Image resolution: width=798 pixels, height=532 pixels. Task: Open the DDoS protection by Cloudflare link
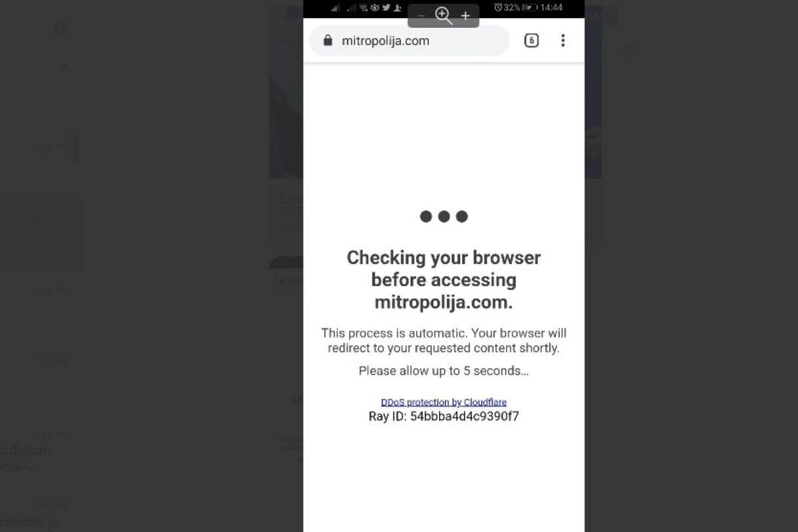(x=444, y=402)
